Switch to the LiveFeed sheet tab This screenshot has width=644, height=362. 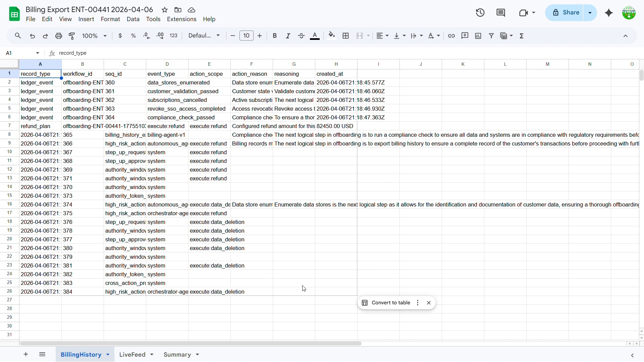pos(132,355)
